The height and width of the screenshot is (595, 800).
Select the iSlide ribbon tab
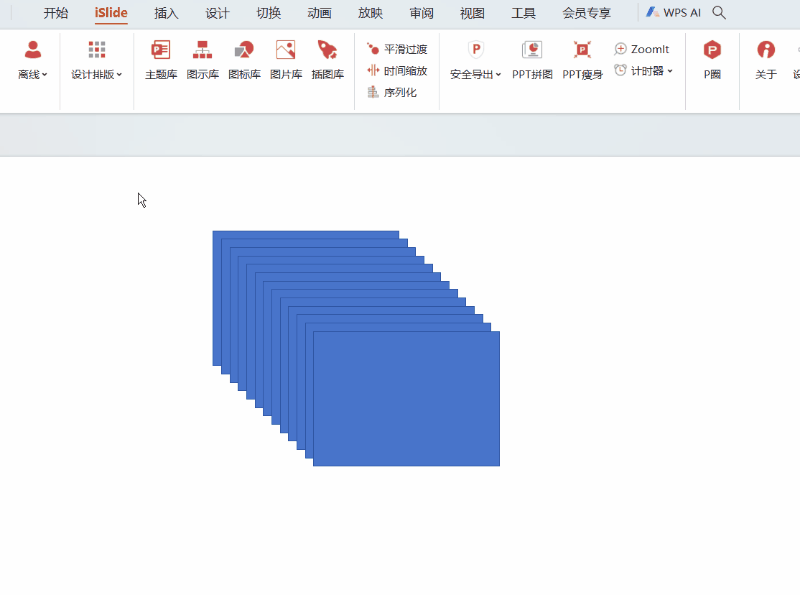tap(111, 13)
